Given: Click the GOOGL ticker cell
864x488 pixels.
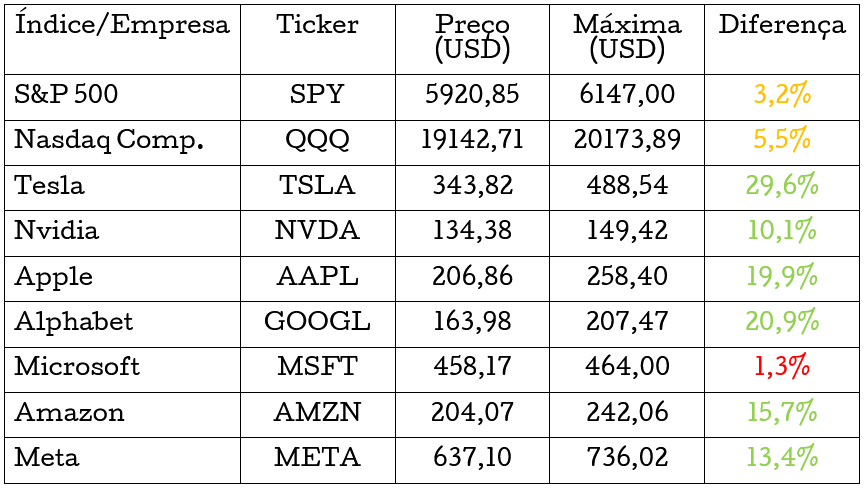Looking at the screenshot, I should (317, 322).
